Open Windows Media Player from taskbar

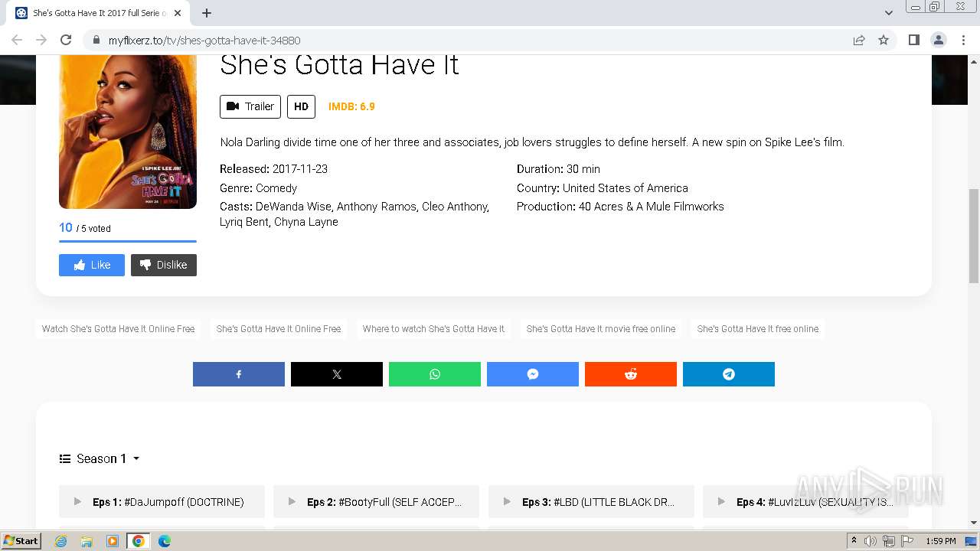click(113, 541)
